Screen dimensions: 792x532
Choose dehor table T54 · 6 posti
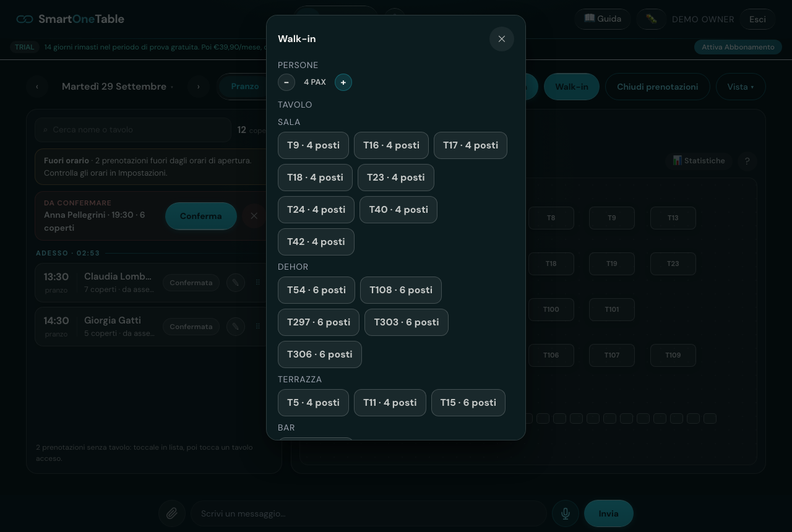tap(316, 290)
